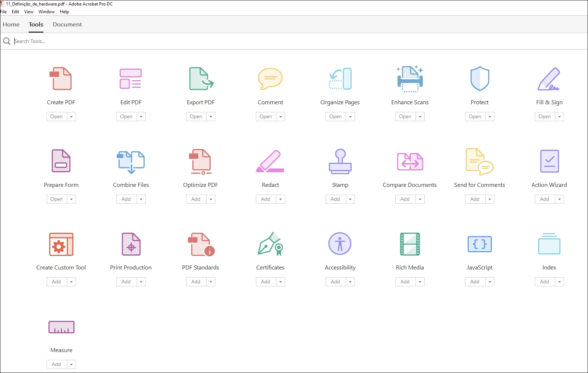Click the Export PDF icon

[201, 79]
